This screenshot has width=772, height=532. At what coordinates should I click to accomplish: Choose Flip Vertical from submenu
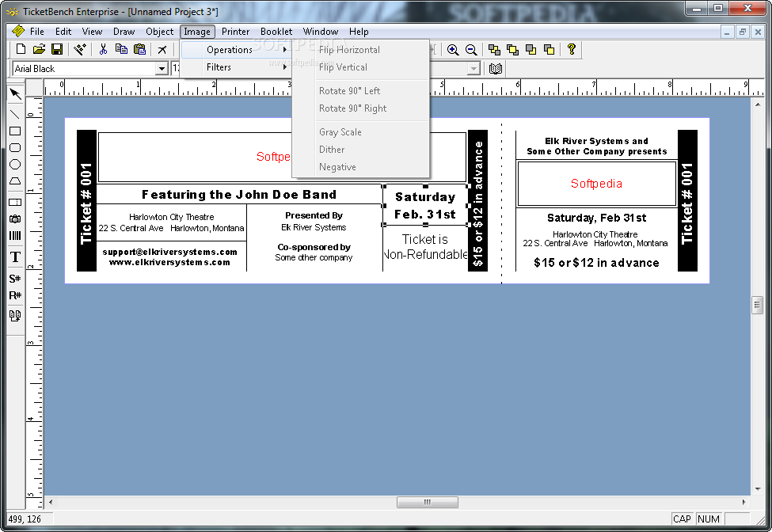[361, 67]
